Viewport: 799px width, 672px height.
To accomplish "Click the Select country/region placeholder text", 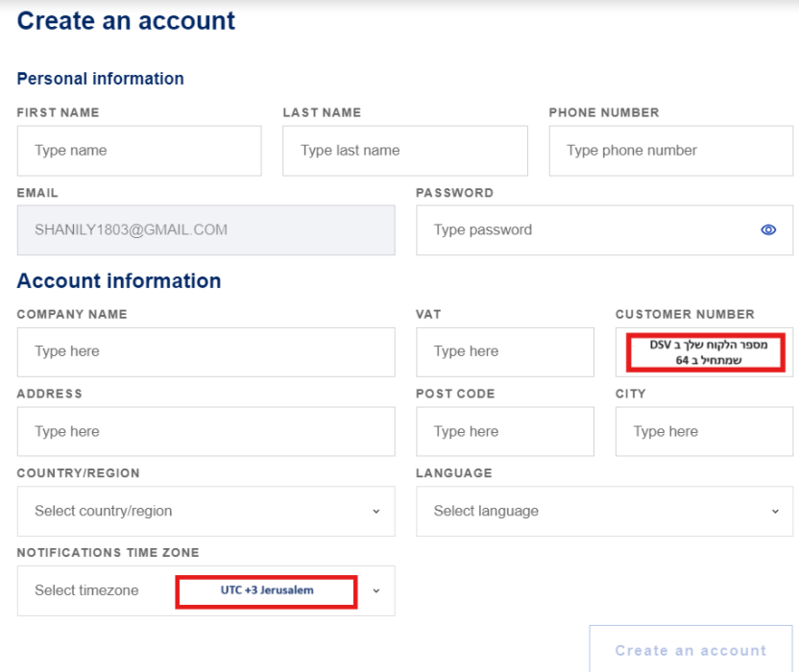I will click(x=104, y=511).
